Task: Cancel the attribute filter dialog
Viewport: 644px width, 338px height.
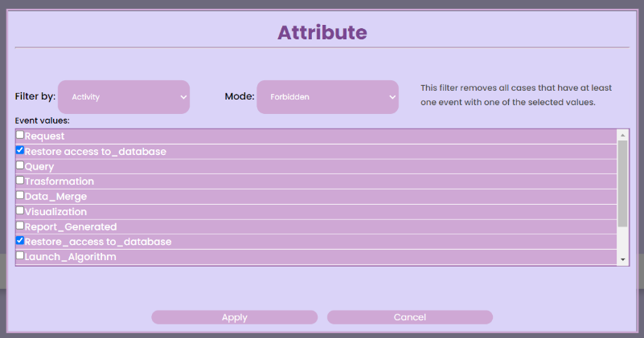Action: [410, 317]
